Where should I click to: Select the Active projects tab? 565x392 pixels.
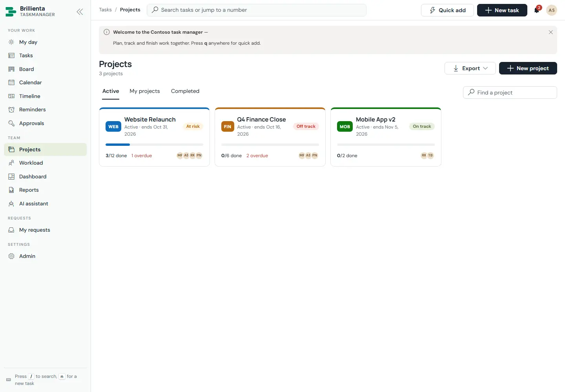(111, 91)
